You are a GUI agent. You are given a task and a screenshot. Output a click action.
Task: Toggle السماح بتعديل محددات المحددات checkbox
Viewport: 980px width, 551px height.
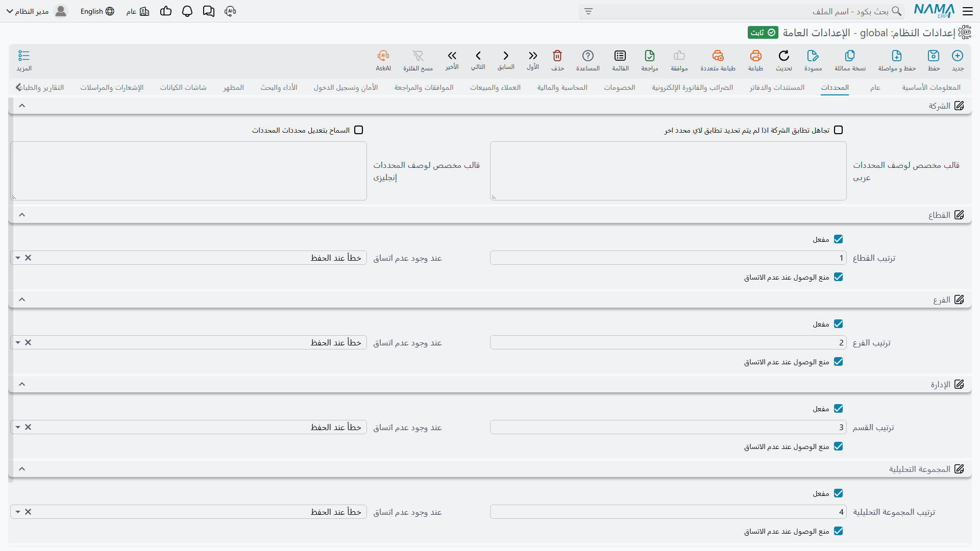click(x=359, y=130)
